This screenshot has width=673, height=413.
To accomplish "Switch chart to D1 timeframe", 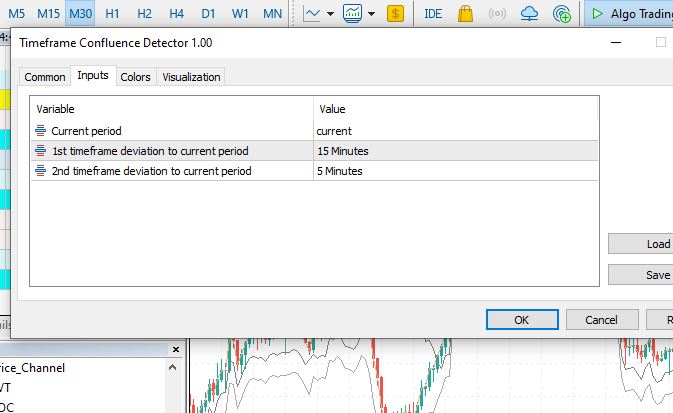I will point(208,14).
